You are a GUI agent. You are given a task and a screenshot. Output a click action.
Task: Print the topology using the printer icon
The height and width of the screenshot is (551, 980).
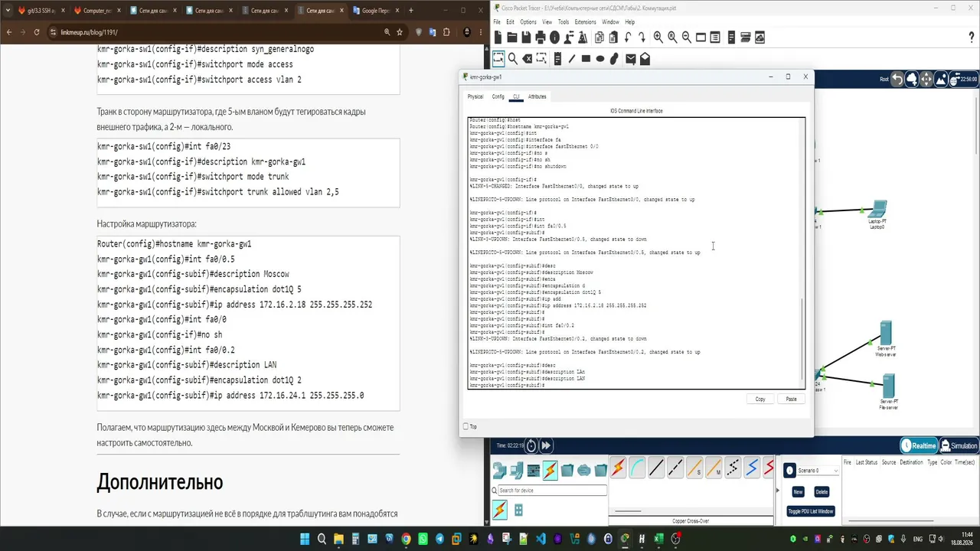541,37
